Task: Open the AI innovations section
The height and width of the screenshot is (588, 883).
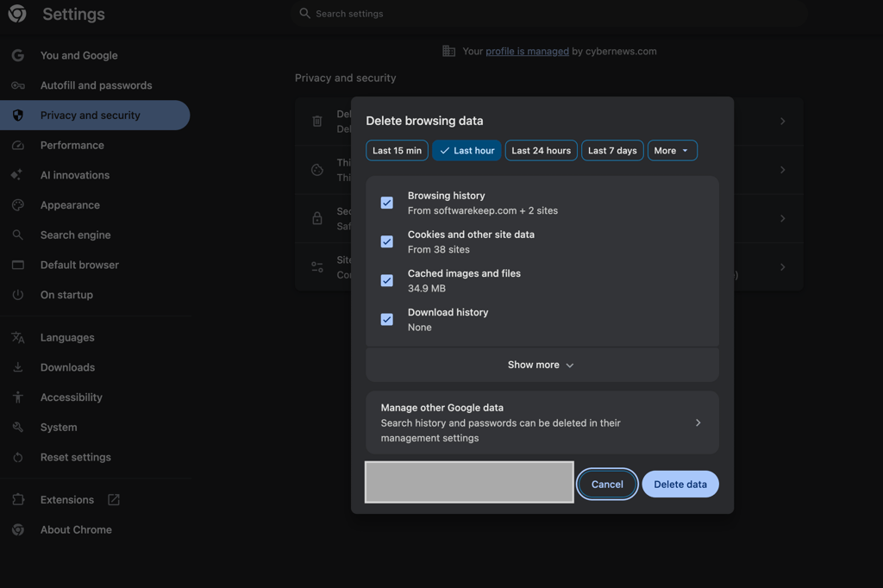Action: (x=95, y=175)
